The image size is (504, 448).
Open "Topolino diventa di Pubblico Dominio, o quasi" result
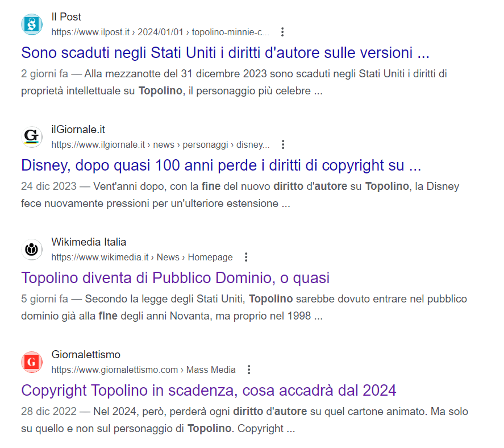[176, 278]
